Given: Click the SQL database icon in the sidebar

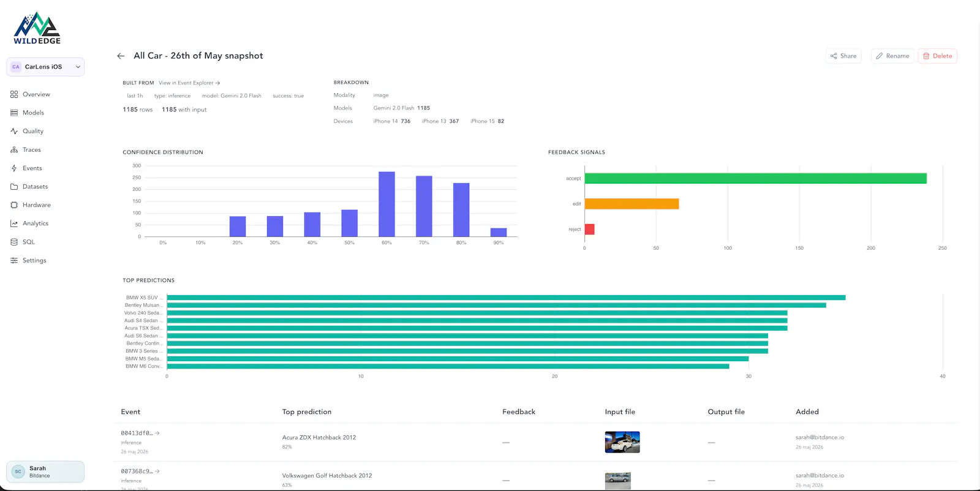Looking at the screenshot, I should pyautogui.click(x=14, y=242).
